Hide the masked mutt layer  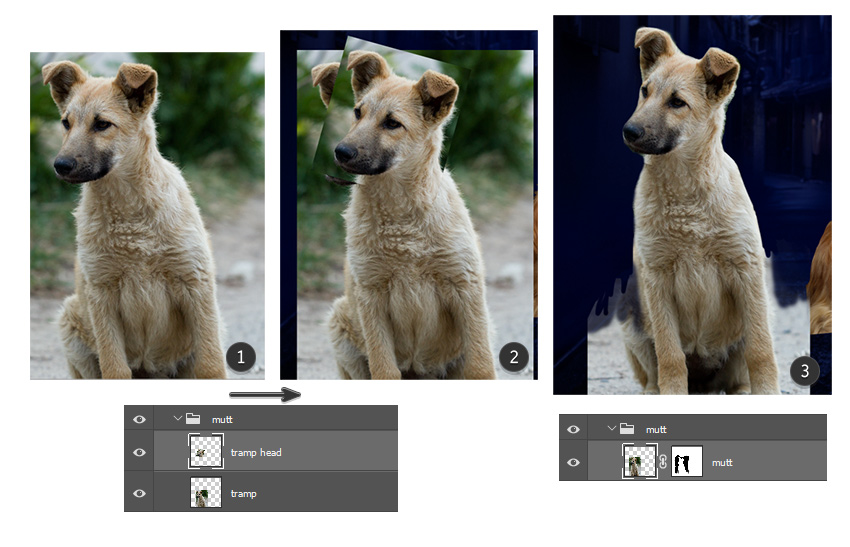click(x=574, y=462)
